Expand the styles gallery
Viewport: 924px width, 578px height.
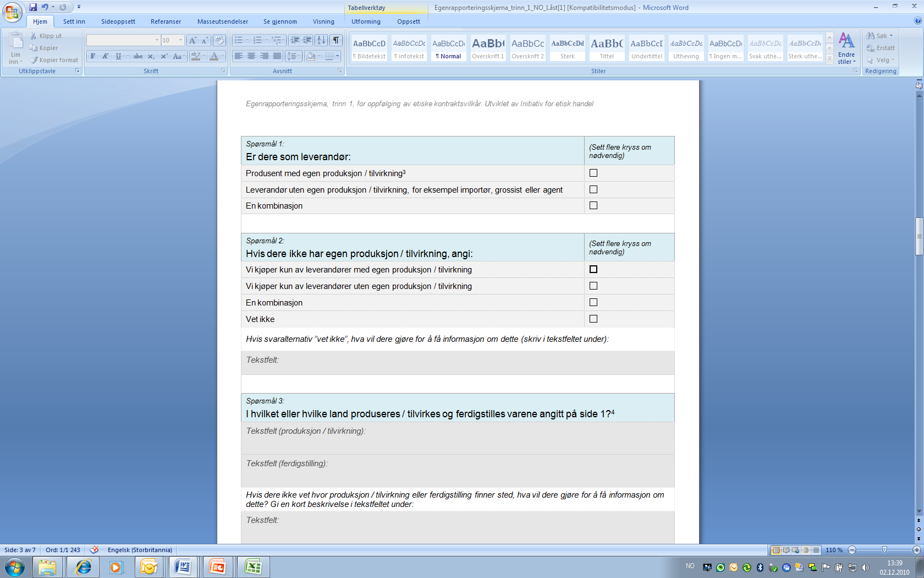click(x=829, y=58)
